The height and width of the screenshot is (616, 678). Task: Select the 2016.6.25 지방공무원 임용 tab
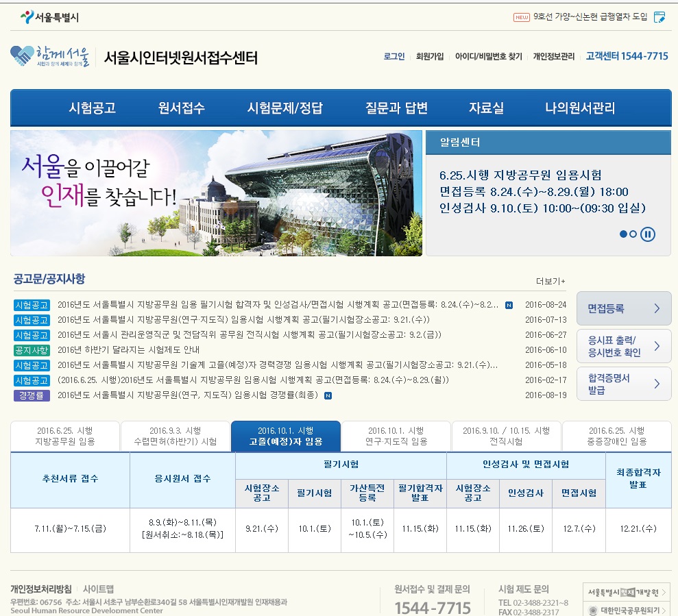pyautogui.click(x=65, y=436)
